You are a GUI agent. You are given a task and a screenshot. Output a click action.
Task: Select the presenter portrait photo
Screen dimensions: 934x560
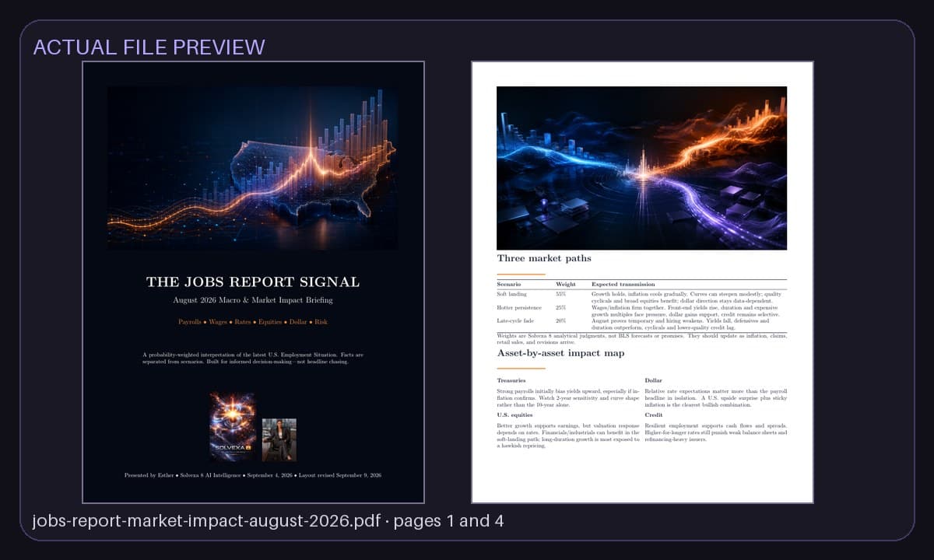279,440
